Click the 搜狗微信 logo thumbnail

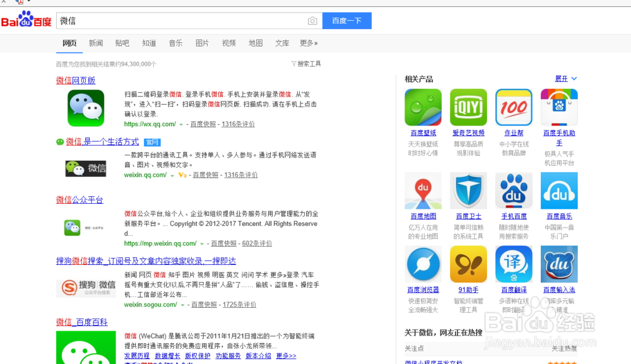click(x=86, y=288)
